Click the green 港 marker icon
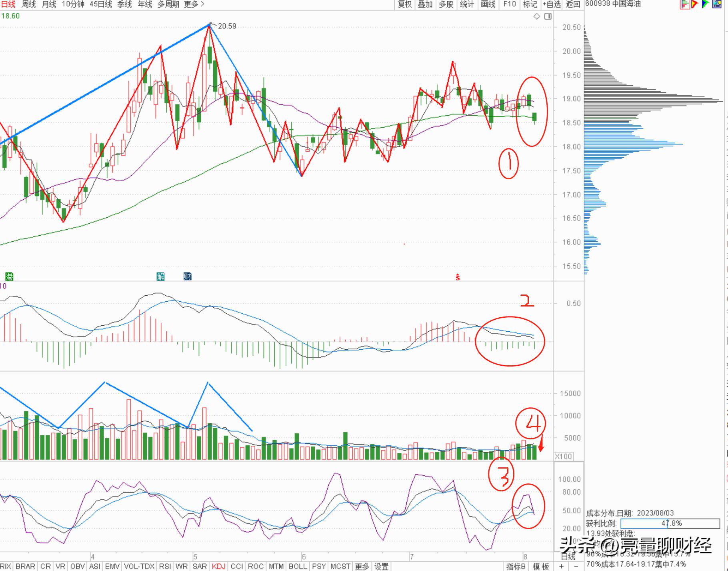Image resolution: width=728 pixels, height=571 pixels. (9, 276)
